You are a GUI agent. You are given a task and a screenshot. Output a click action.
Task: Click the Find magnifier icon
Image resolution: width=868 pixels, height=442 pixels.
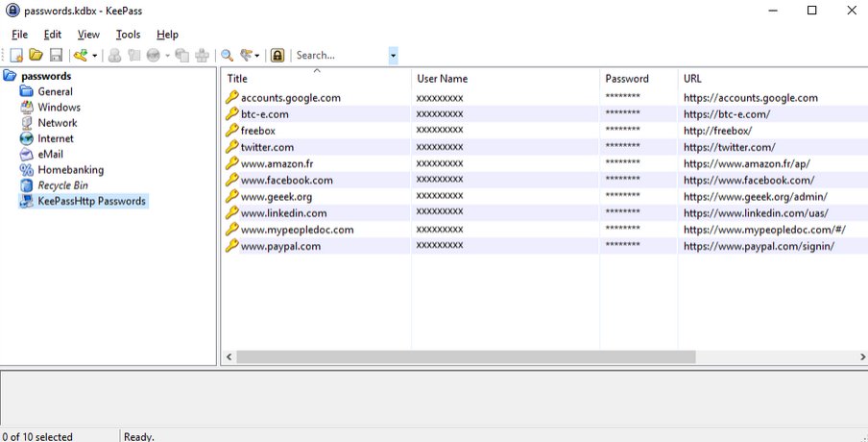click(227, 55)
